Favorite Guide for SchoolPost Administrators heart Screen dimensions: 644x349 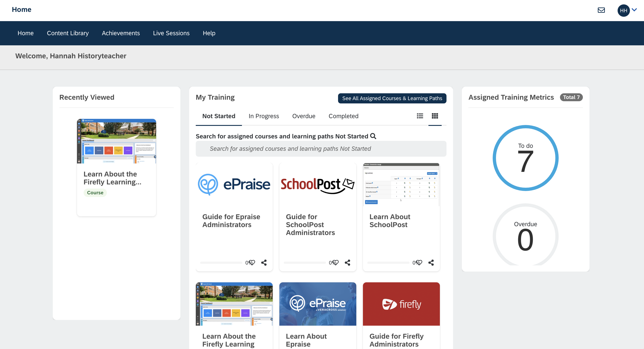[335, 263]
